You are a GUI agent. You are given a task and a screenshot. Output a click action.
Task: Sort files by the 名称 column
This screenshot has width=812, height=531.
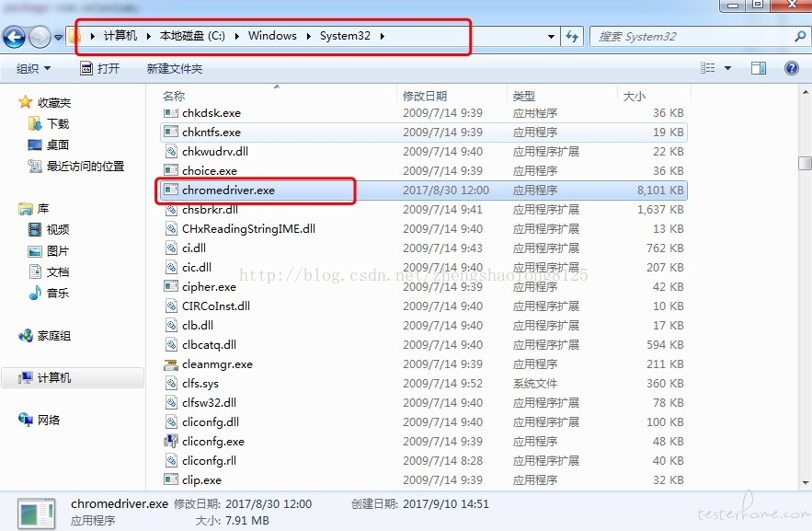174,96
